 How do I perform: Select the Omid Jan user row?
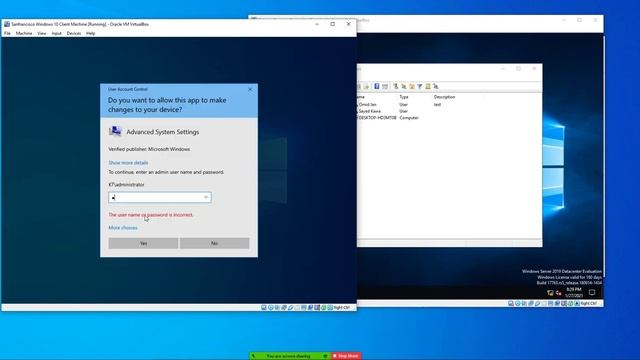pos(368,104)
